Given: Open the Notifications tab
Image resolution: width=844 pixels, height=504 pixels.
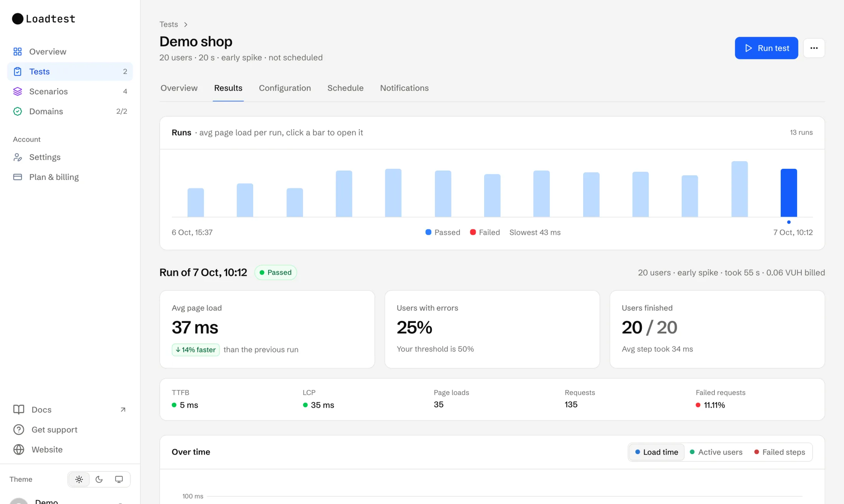Looking at the screenshot, I should point(404,88).
